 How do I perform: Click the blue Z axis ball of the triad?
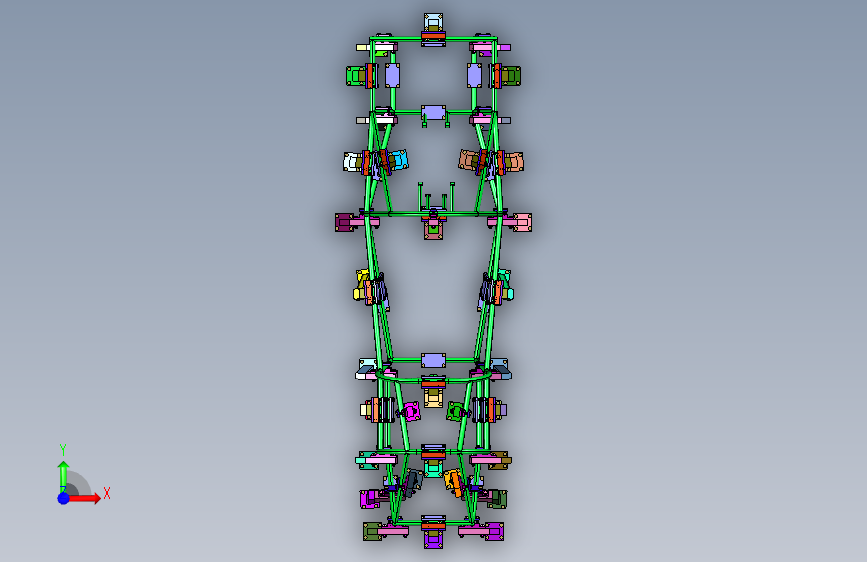click(64, 498)
